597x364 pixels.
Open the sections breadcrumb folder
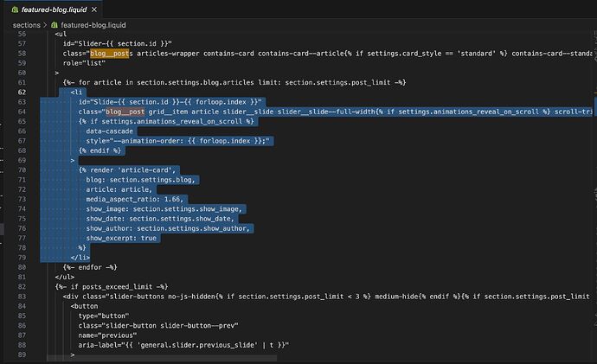(27, 26)
